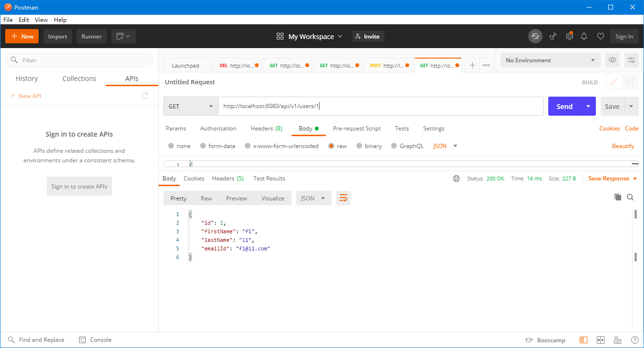Open tab options three-dots icon
The width and height of the screenshot is (644, 348).
[x=486, y=66]
